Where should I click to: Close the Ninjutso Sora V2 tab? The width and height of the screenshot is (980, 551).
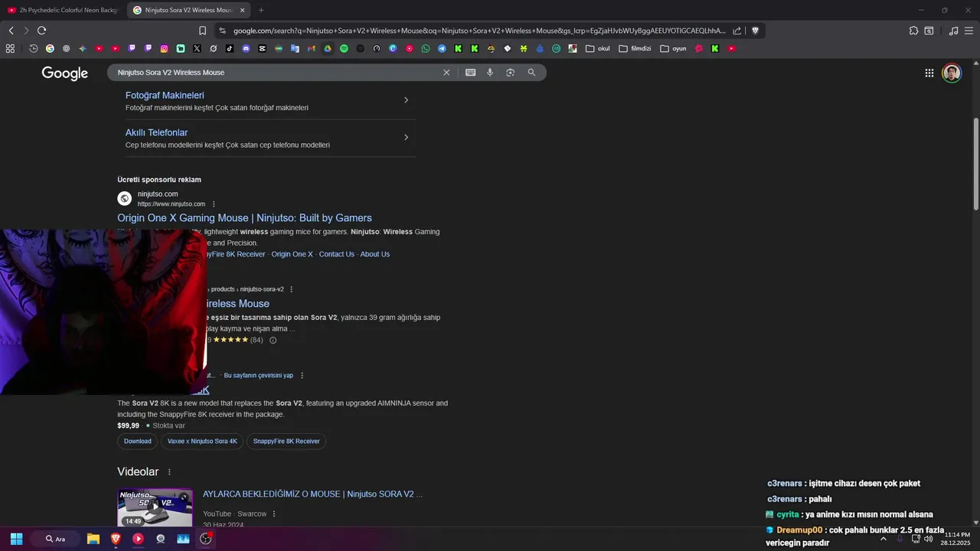click(243, 10)
